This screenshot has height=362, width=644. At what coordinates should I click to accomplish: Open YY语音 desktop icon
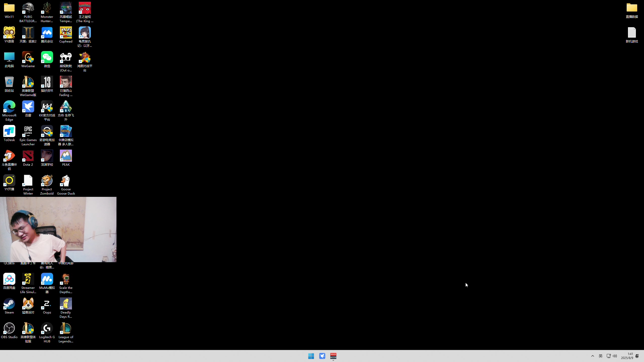pyautogui.click(x=9, y=35)
